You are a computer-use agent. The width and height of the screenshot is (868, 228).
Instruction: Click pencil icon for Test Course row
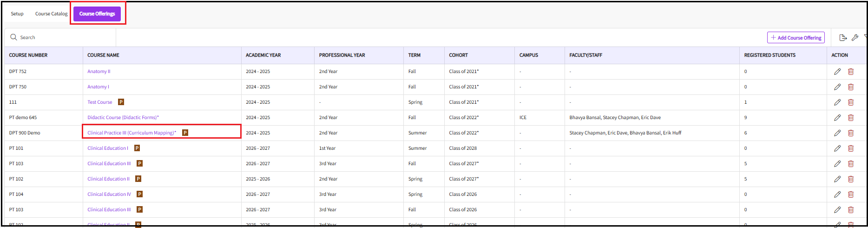pyautogui.click(x=837, y=102)
